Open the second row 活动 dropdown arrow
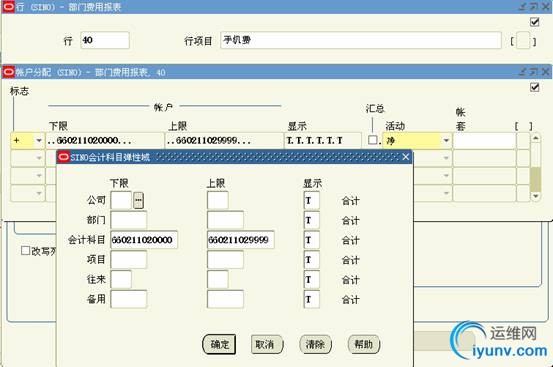 pos(446,158)
